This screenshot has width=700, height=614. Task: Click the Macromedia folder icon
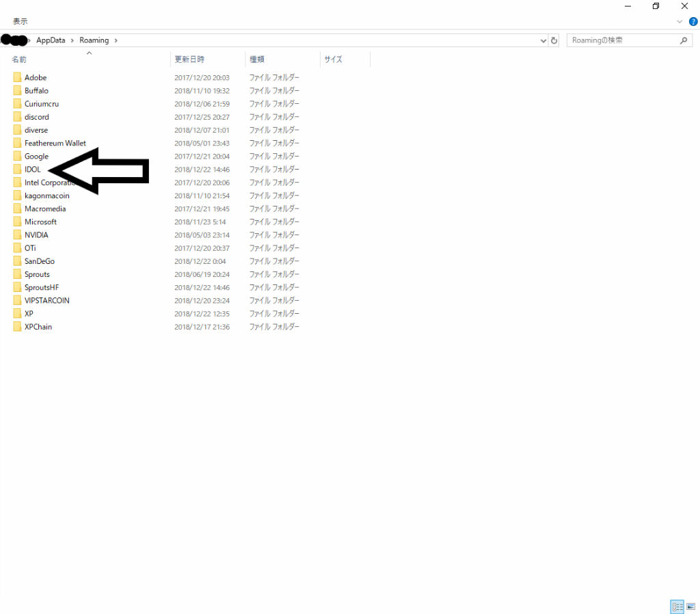(x=17, y=209)
